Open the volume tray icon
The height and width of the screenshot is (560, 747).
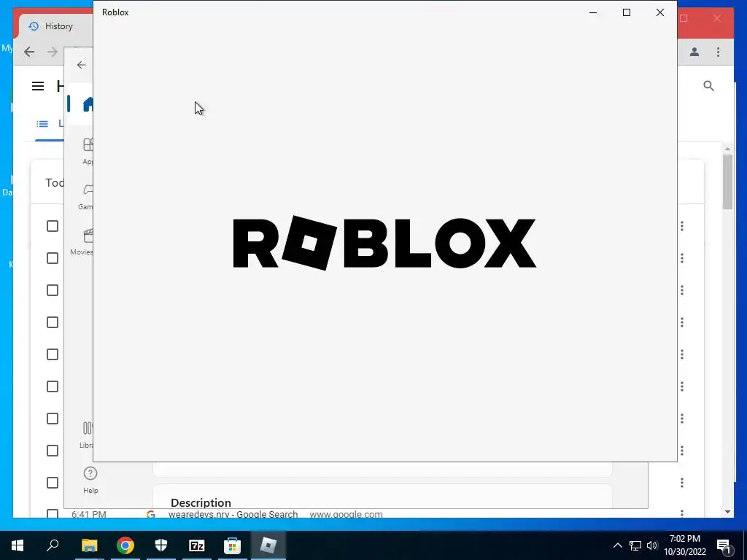coord(652,545)
